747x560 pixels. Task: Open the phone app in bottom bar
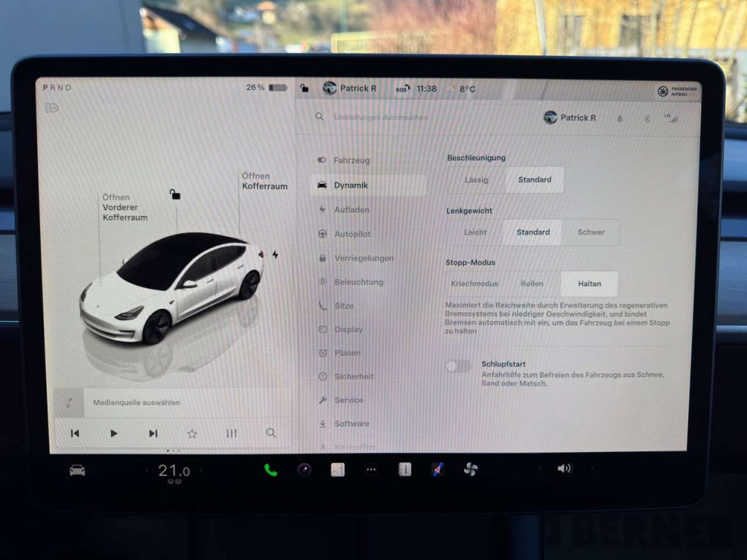271,470
